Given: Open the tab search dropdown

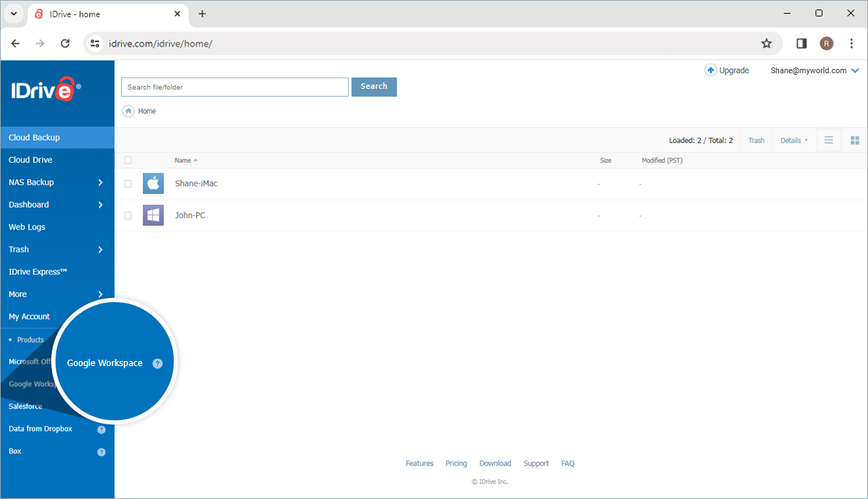Looking at the screenshot, I should pyautogui.click(x=14, y=14).
